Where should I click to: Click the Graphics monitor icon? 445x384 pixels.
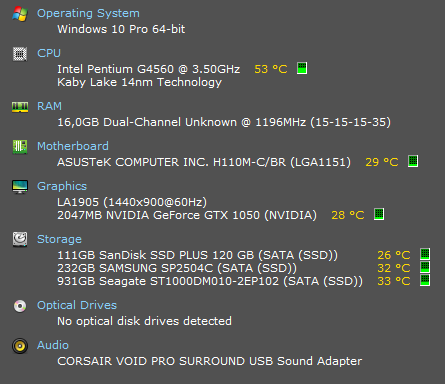pos(20,187)
